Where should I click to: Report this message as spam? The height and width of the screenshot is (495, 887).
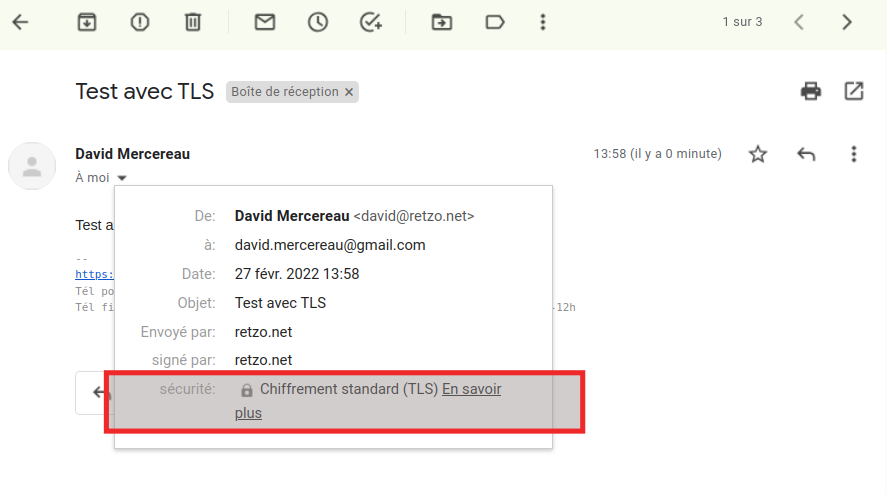(x=140, y=22)
